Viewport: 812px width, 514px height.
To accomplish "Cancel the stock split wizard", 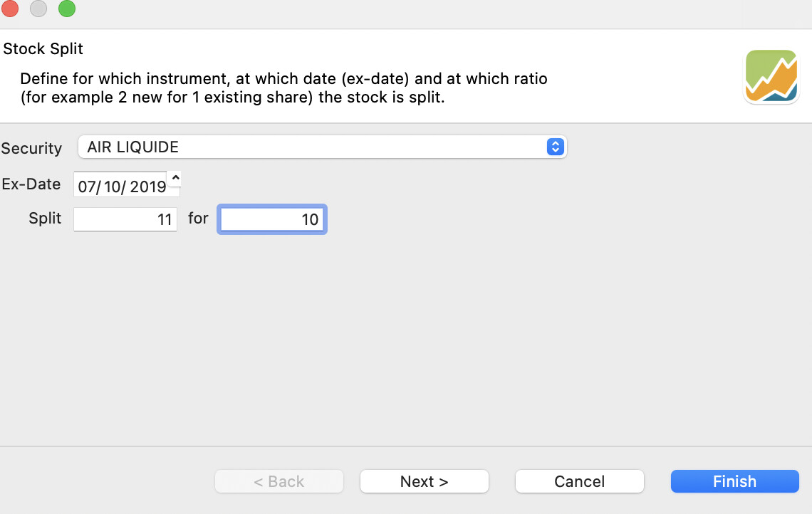I will tap(579, 481).
